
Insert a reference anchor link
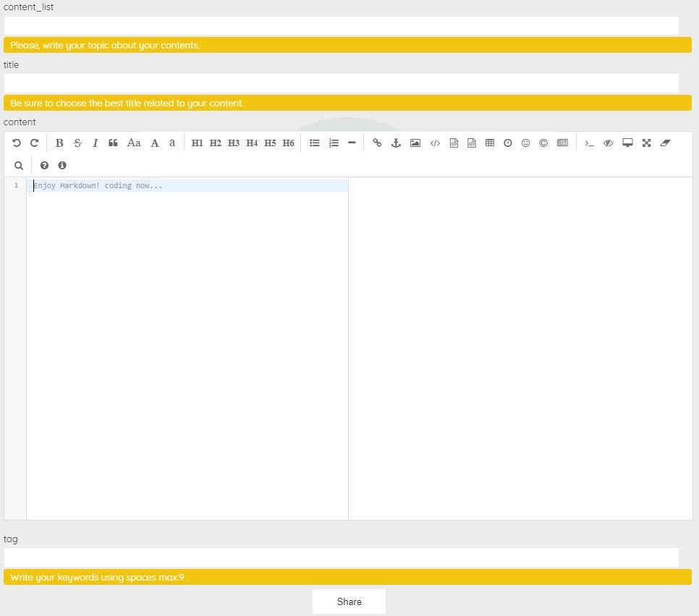tap(396, 143)
